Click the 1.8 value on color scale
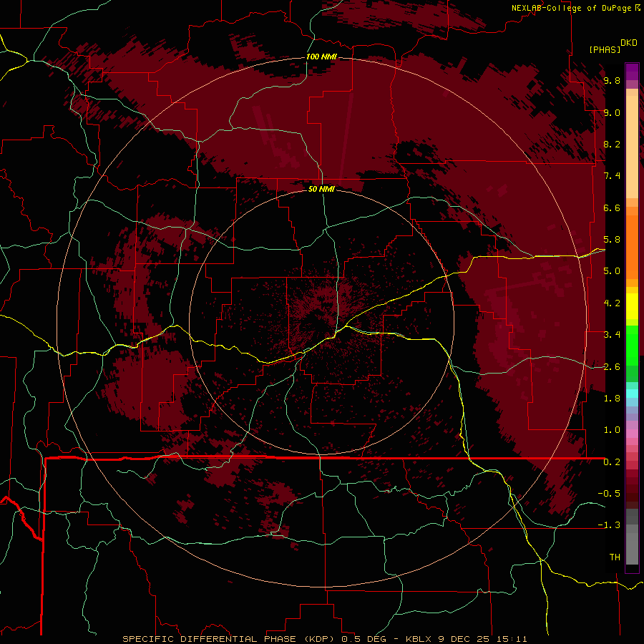644x644 pixels. click(x=612, y=399)
